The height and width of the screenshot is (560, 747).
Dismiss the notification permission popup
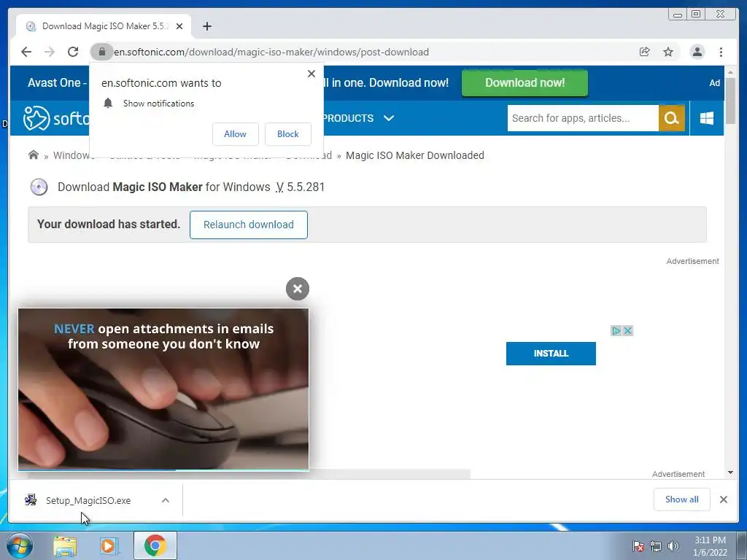[311, 74]
